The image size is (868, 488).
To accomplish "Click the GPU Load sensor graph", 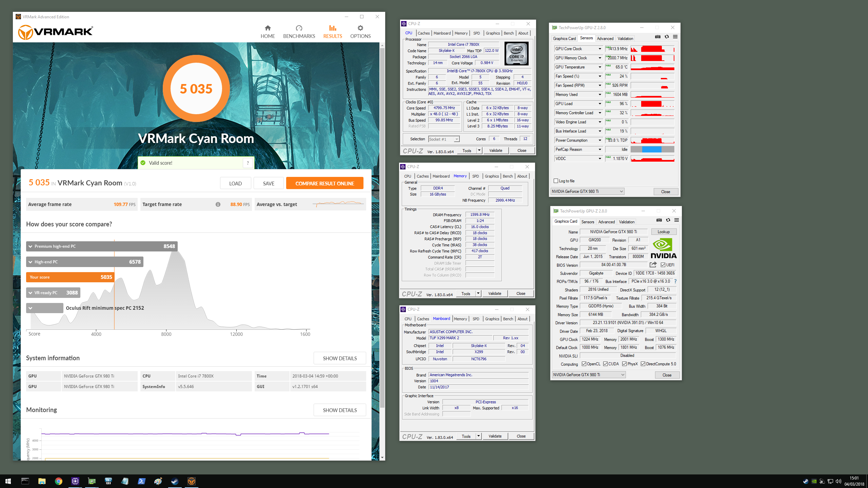I will [652, 104].
